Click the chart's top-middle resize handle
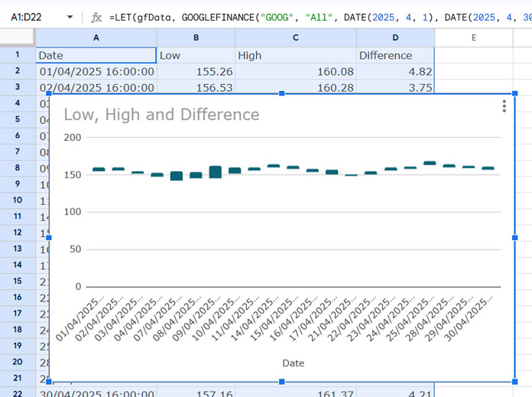The height and width of the screenshot is (397, 532). point(281,93)
